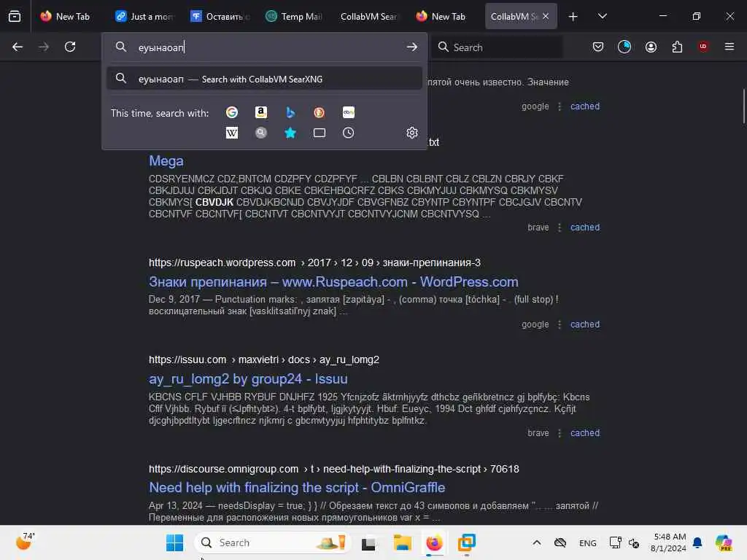Click the browser Search box
The width and height of the screenshot is (747, 560).
click(498, 47)
